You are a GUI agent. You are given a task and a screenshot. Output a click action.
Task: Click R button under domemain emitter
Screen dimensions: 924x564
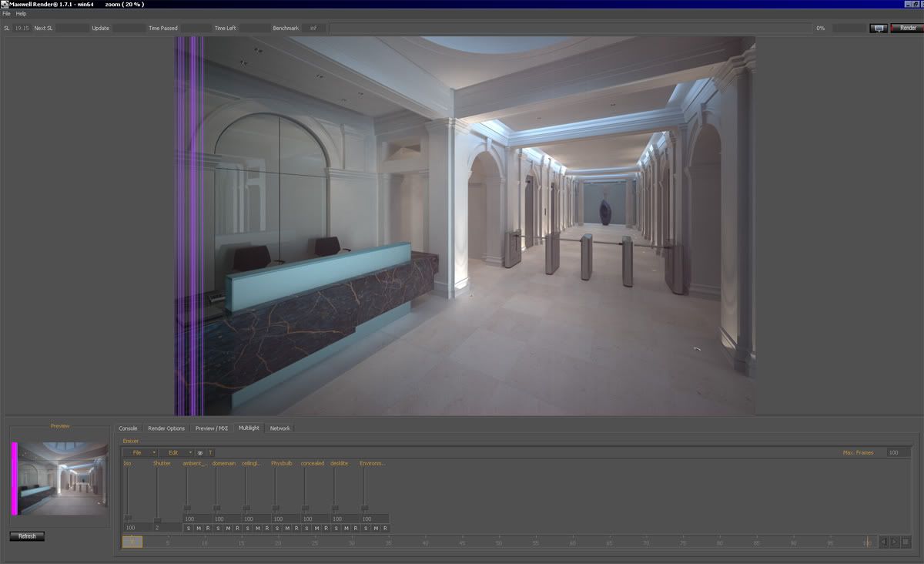pos(237,528)
